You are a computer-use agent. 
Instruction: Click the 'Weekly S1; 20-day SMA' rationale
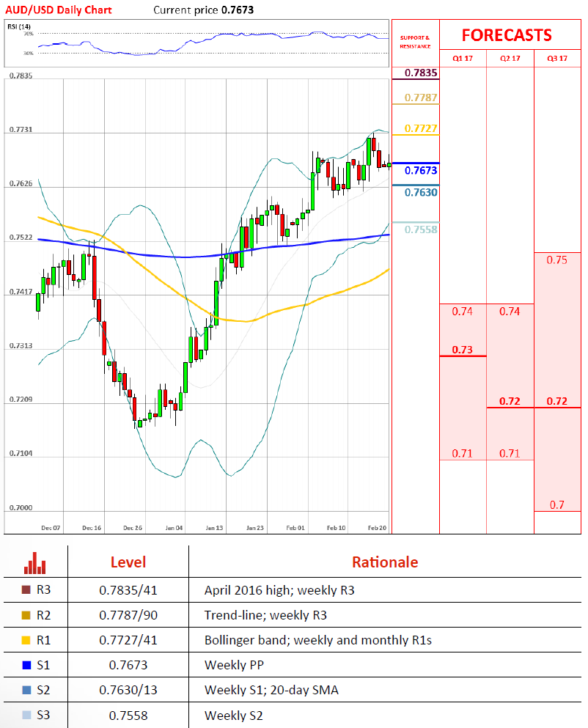(x=271, y=691)
